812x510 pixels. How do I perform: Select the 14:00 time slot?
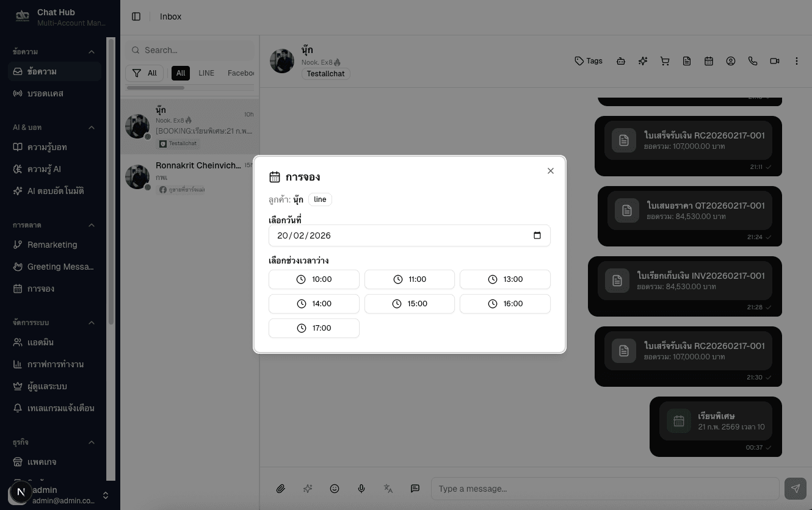[314, 303]
